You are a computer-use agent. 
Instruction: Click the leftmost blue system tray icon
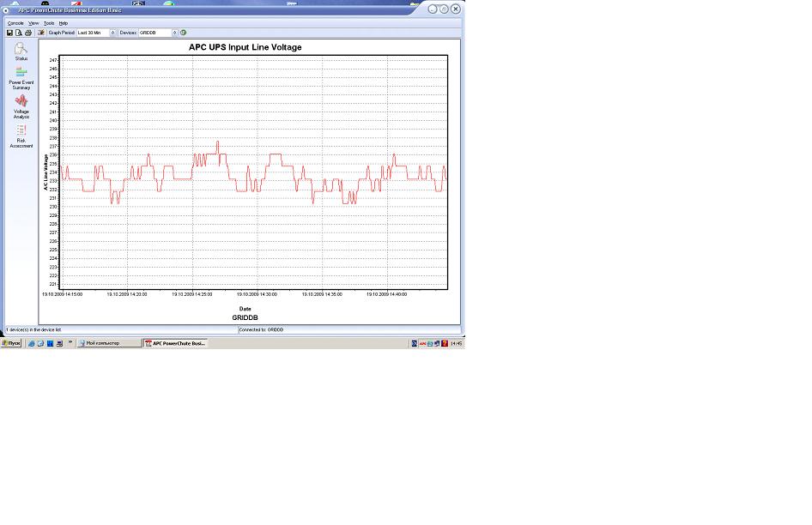(415, 343)
